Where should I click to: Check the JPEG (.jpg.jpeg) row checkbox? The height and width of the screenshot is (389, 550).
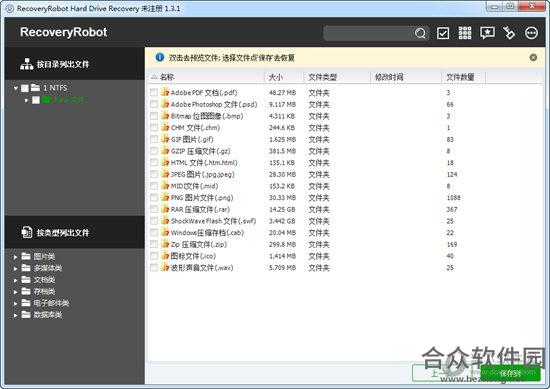click(x=154, y=174)
